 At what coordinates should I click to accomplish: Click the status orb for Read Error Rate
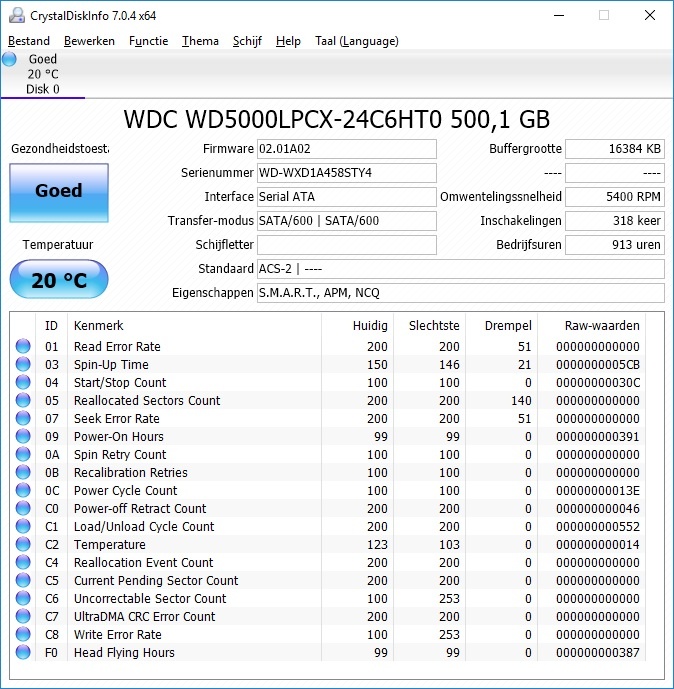(x=23, y=346)
